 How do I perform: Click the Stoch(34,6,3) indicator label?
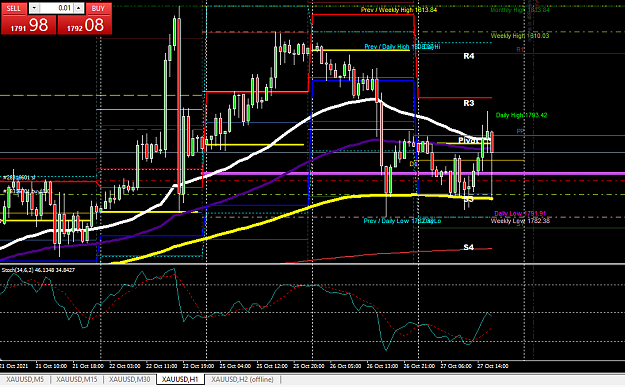tap(38, 270)
